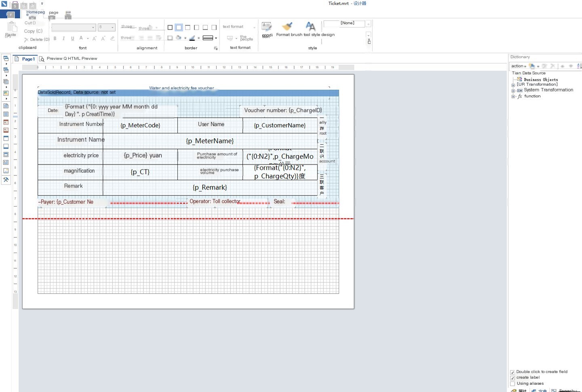Image resolution: width=582 pixels, height=392 pixels.
Task: Open the action menu in Dictionary panel
Action: click(519, 66)
